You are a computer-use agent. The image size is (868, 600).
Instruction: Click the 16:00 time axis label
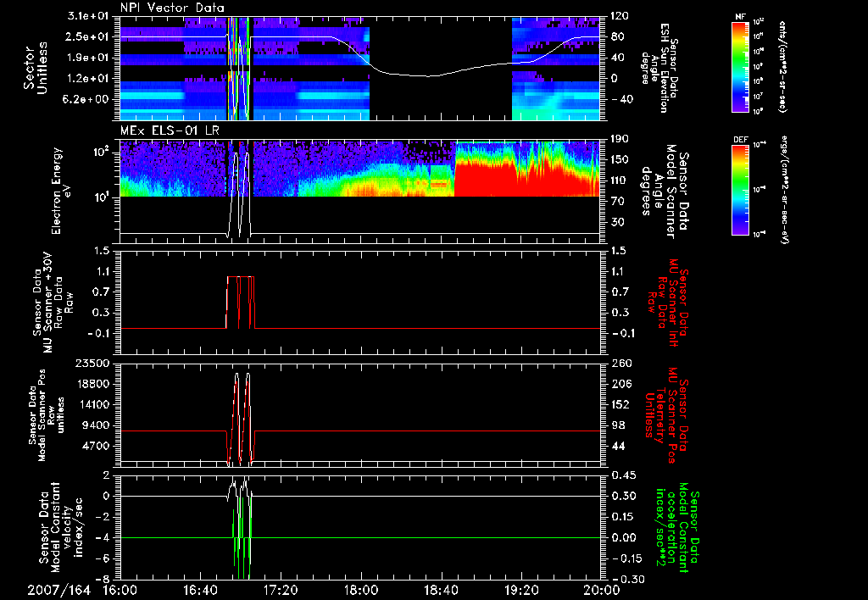click(x=120, y=590)
